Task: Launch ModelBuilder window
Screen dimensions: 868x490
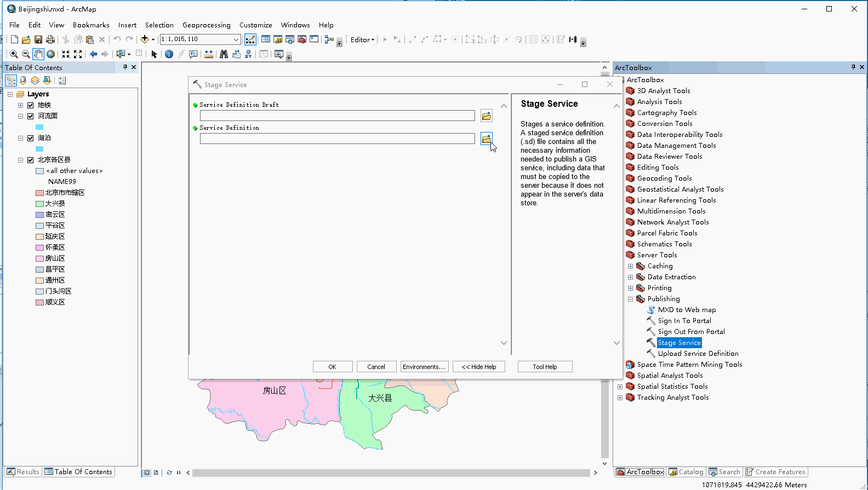Action: [329, 39]
